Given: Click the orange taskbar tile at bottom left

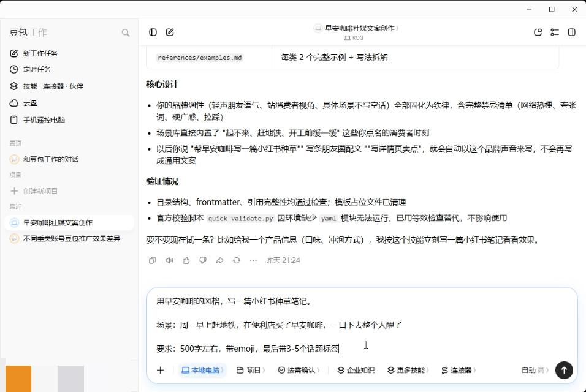Looking at the screenshot, I should (x=18, y=379).
